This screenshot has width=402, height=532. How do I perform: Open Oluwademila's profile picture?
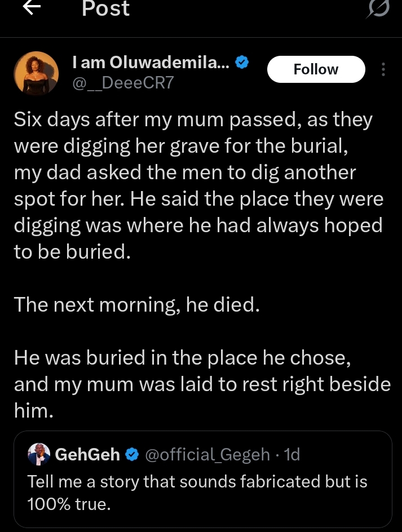click(35, 73)
